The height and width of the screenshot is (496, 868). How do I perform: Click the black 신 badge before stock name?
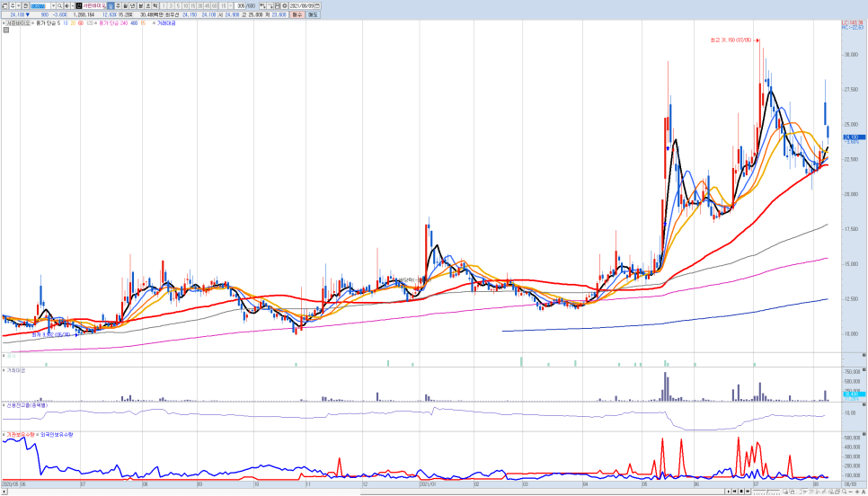click(78, 5)
